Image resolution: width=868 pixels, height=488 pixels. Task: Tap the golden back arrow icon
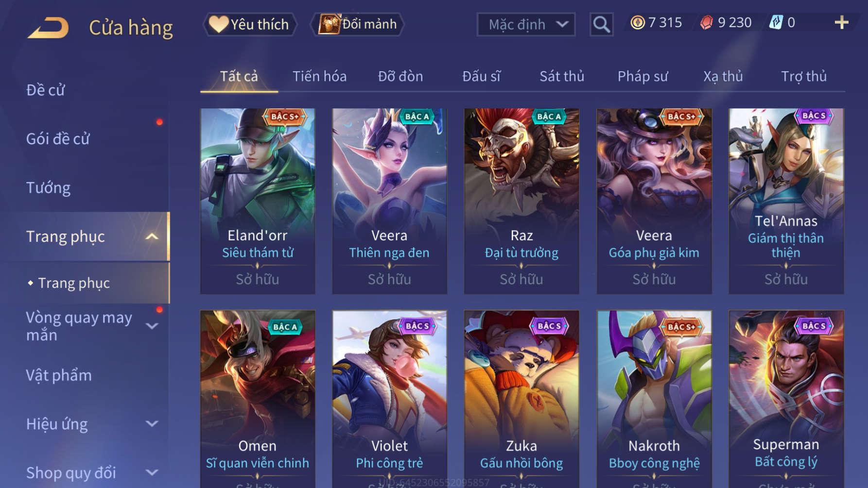(48, 28)
